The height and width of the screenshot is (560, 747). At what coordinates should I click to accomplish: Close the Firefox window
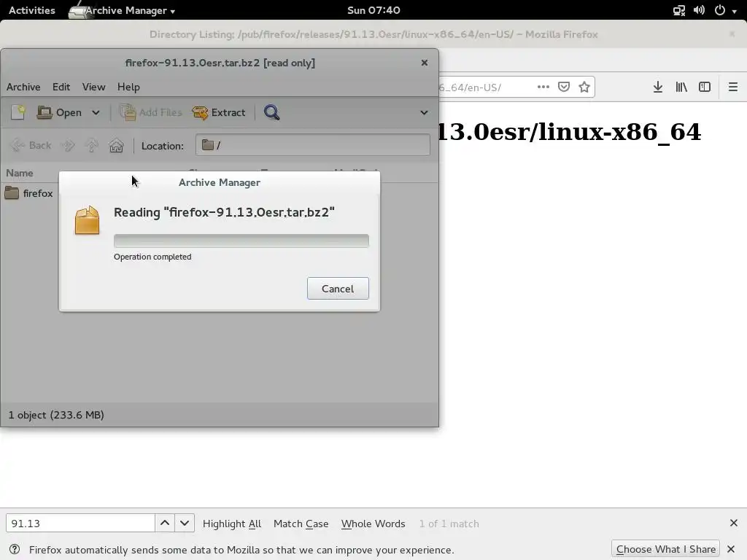(x=732, y=34)
